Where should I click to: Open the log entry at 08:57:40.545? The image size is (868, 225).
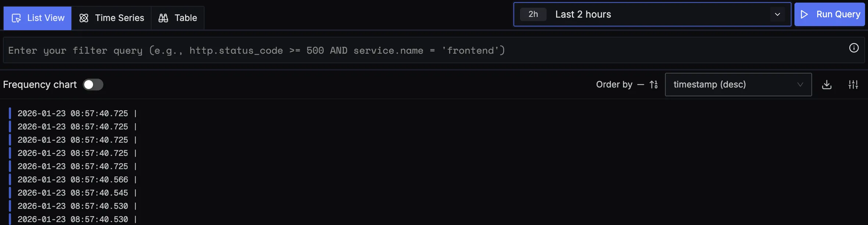tap(73, 193)
